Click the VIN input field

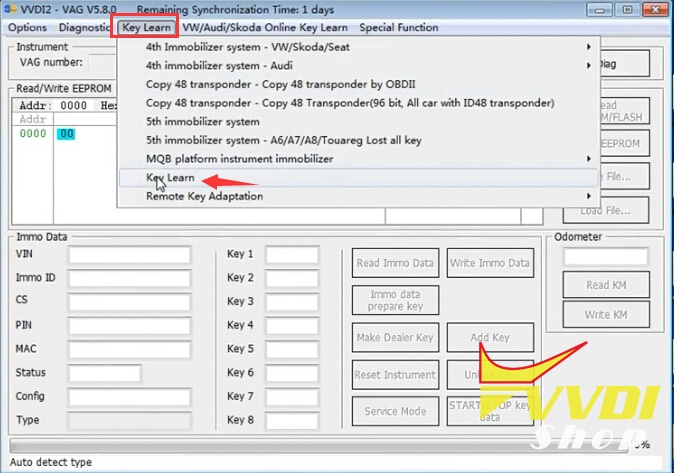[129, 255]
